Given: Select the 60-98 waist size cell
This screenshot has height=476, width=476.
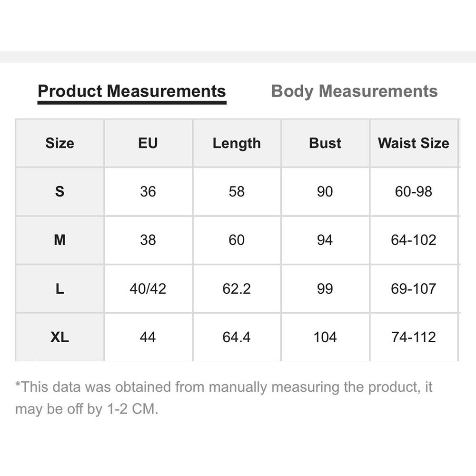Looking at the screenshot, I should (x=413, y=191).
